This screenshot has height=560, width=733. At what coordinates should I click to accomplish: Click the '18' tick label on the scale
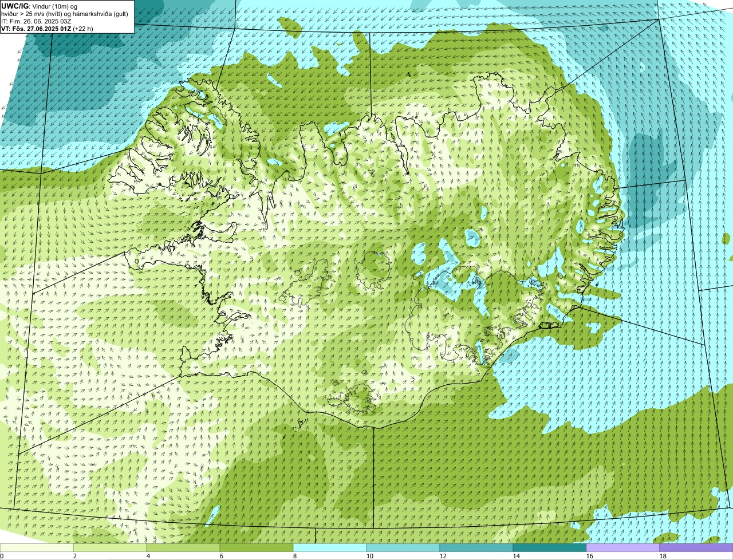(663, 556)
